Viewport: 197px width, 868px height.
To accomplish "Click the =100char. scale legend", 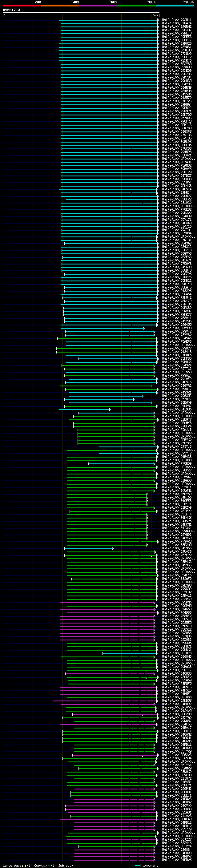I will coord(147,866).
